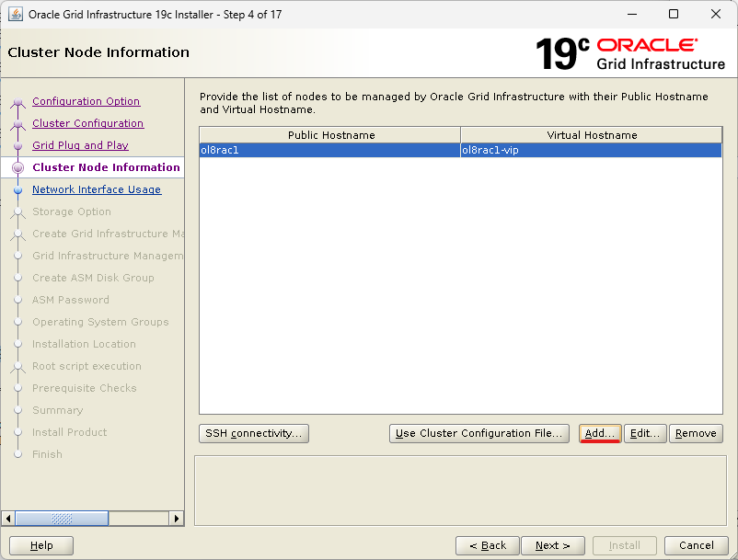
Task: Open the Configuration Option step link
Action: point(86,101)
